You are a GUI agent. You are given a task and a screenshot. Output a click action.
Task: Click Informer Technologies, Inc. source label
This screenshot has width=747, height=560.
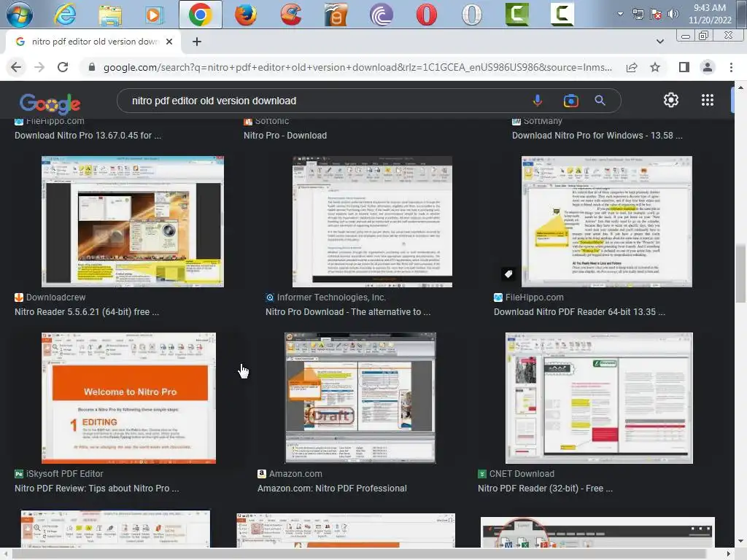click(x=331, y=297)
